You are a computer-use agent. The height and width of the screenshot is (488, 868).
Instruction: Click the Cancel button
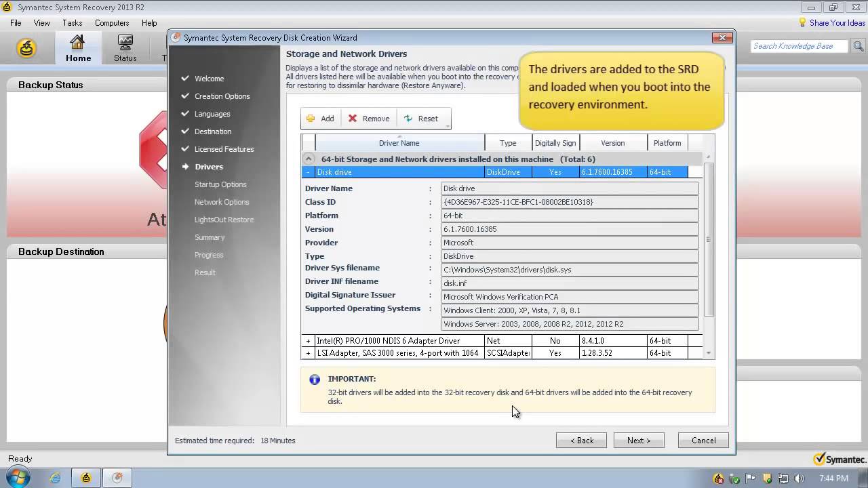pyautogui.click(x=703, y=441)
